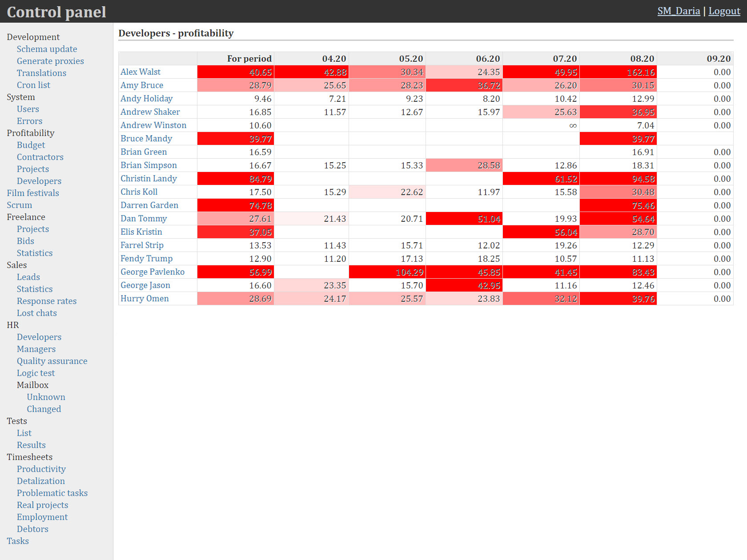The image size is (747, 560).
Task: Open Schema update under Development
Action: 47,49
